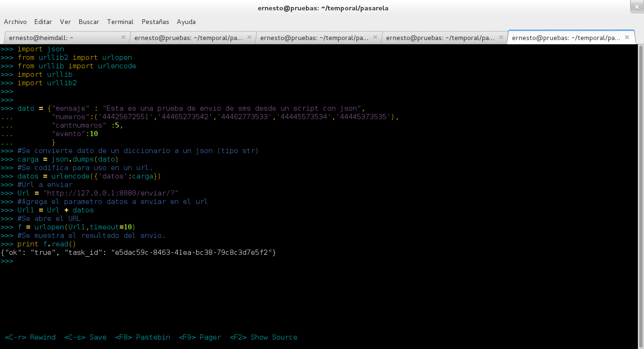Close the ernesto@heimdall tab with its X

[x=124, y=37]
